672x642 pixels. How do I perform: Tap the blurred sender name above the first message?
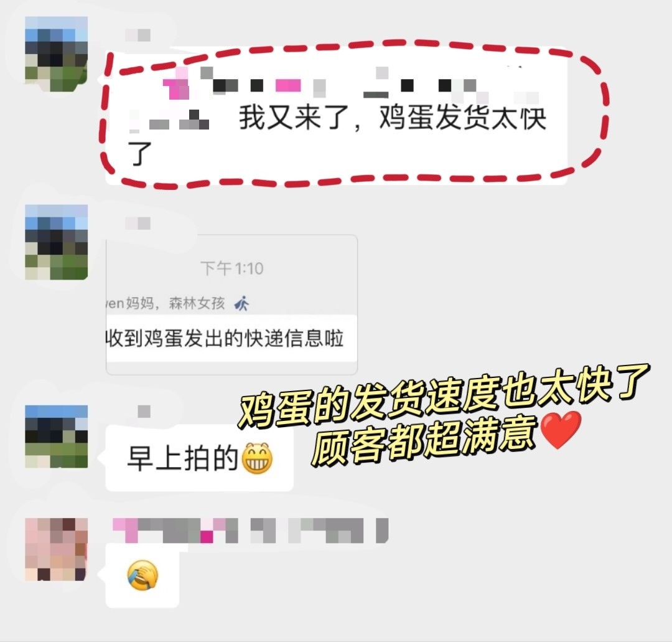tap(138, 35)
